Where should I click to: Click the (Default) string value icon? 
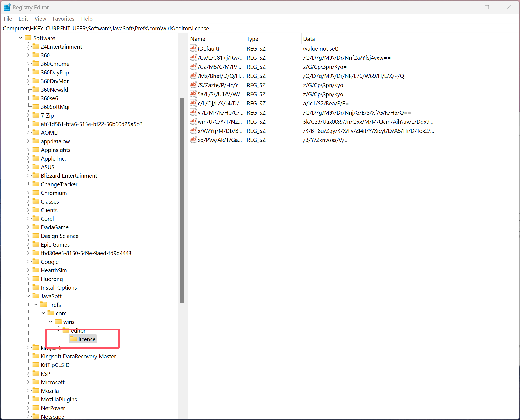[193, 48]
